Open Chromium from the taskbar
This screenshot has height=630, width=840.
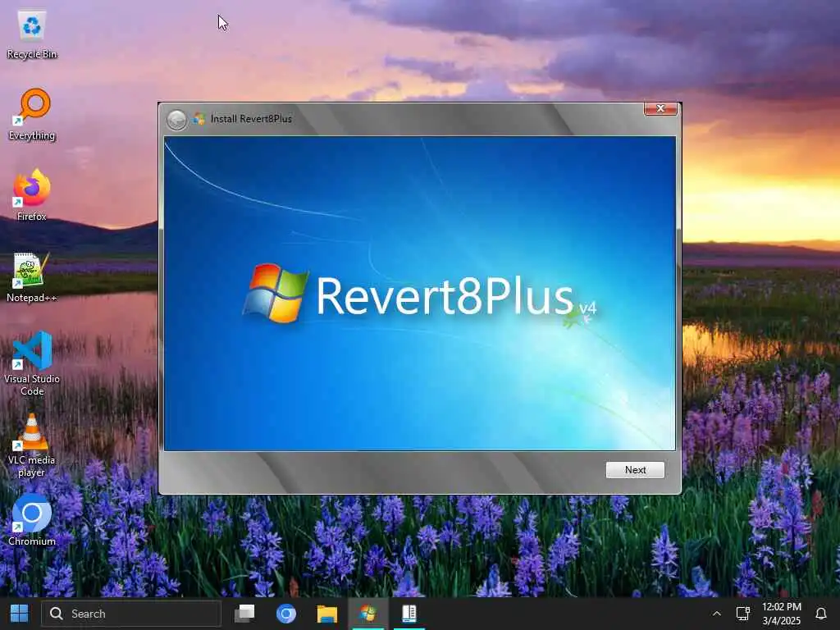286,614
